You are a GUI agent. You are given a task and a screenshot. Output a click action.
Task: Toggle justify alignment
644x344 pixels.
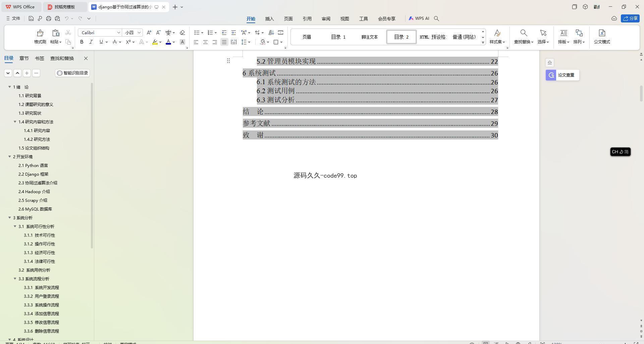(x=224, y=42)
